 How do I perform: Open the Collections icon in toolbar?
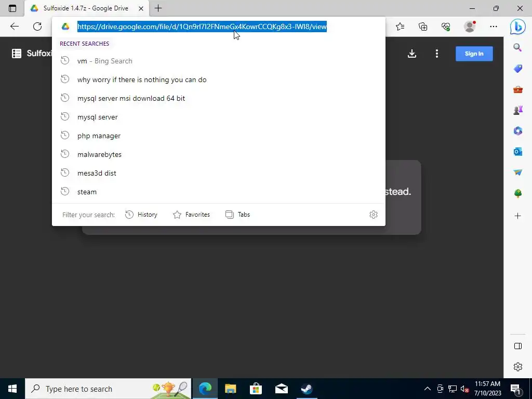[423, 26]
